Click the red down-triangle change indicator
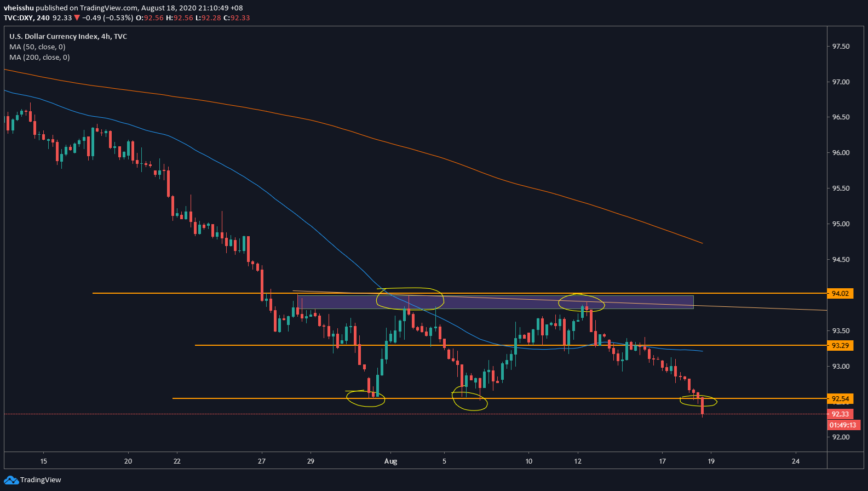Image resolution: width=868 pixels, height=491 pixels. 77,18
